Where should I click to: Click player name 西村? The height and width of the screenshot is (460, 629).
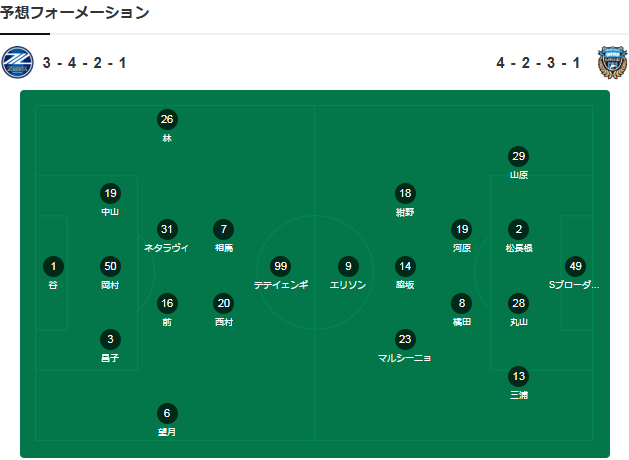click(224, 321)
